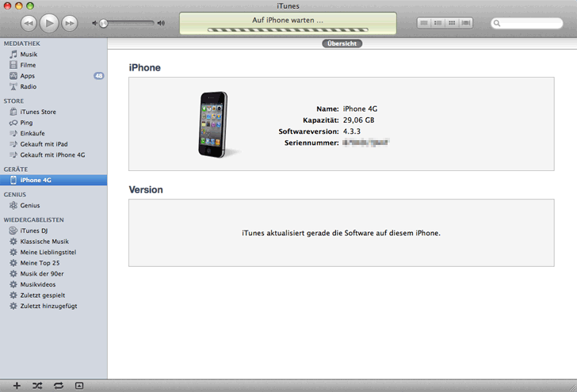This screenshot has width=577, height=392.
Task: Open the Apps library
Action: click(x=54, y=76)
